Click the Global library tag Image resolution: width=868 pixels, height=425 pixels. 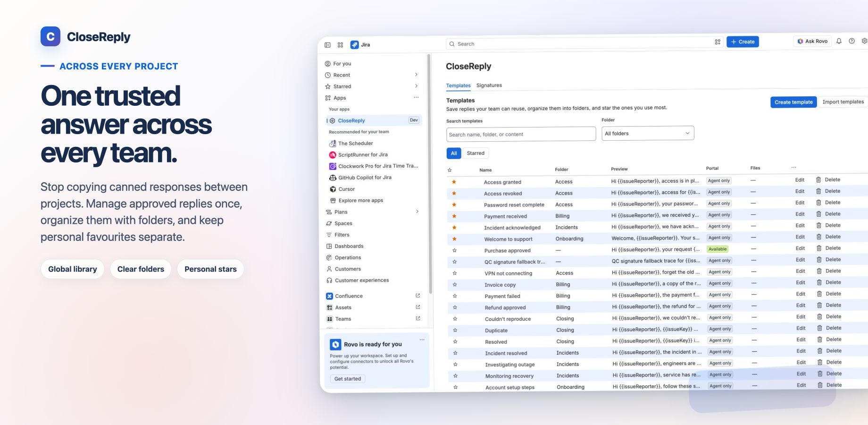coord(72,269)
